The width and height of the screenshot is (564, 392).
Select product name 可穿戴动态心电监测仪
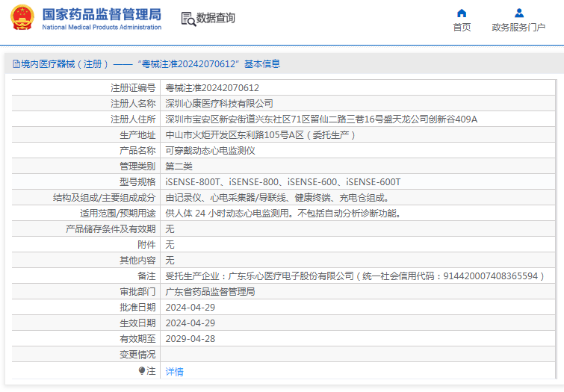point(210,150)
